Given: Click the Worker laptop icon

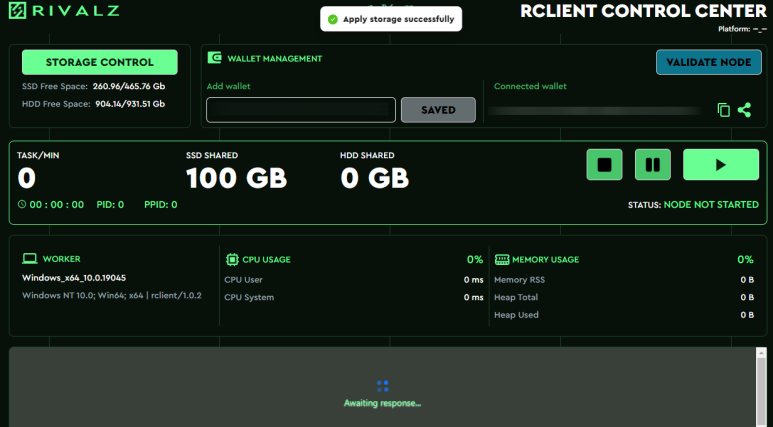Looking at the screenshot, I should [x=30, y=258].
